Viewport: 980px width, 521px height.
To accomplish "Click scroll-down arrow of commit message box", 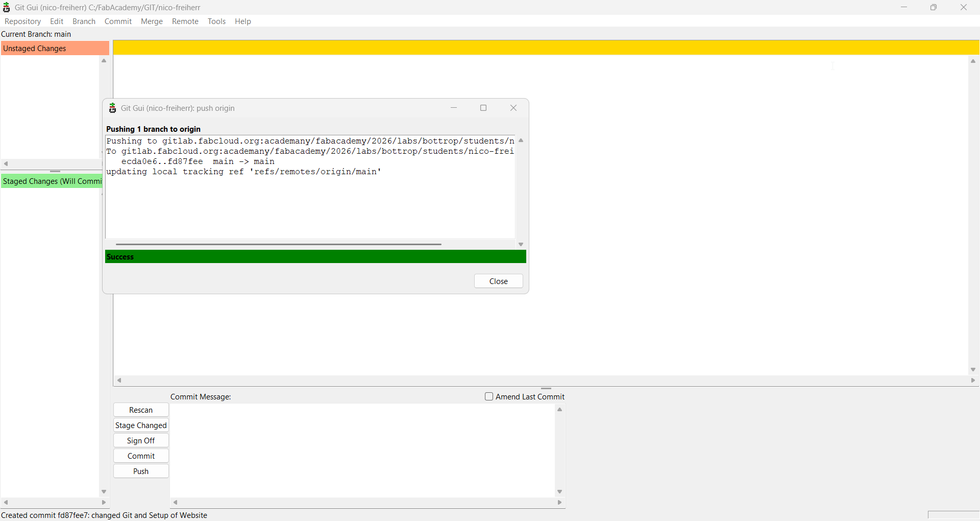I will [560, 492].
